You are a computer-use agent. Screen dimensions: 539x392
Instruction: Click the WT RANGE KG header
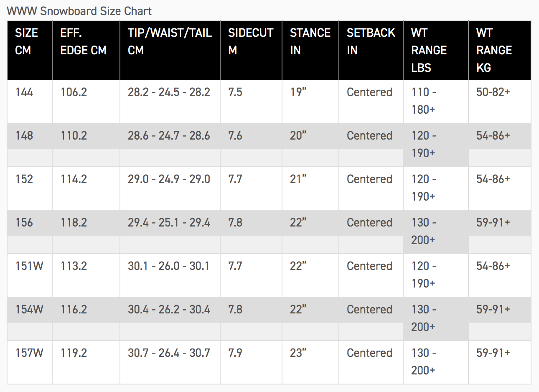pyautogui.click(x=494, y=50)
